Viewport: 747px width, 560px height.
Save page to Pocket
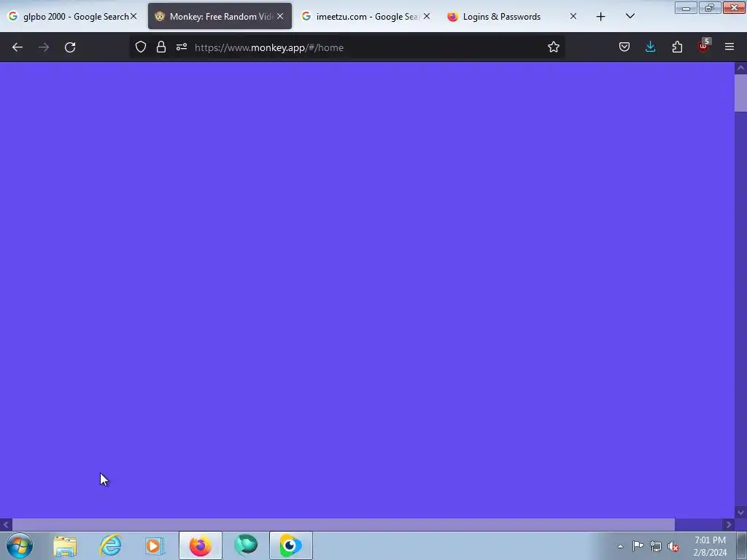click(624, 47)
